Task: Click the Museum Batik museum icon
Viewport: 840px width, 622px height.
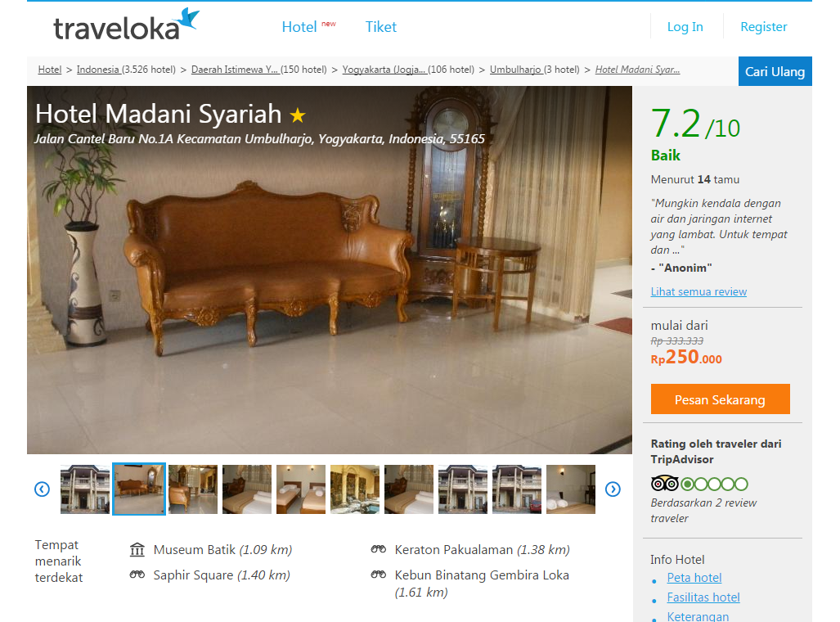Action: (137, 550)
